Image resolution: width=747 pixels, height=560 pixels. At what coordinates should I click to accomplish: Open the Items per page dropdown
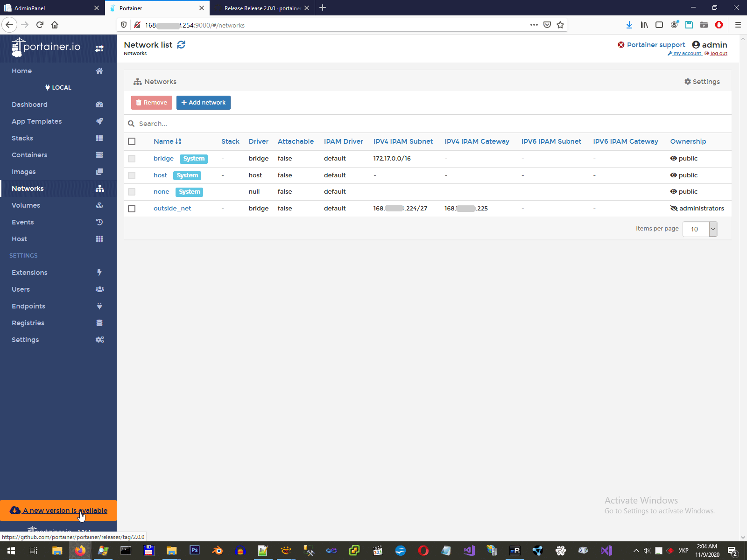pos(699,229)
